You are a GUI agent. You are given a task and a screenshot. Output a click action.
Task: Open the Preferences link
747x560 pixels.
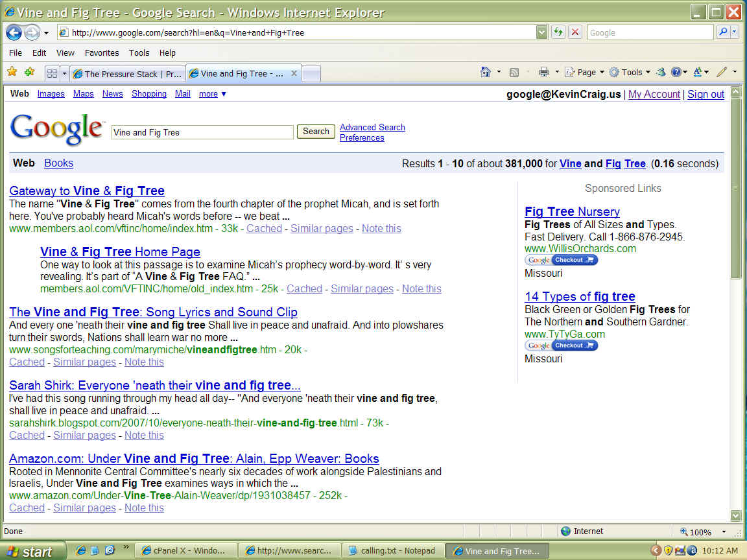tap(362, 137)
